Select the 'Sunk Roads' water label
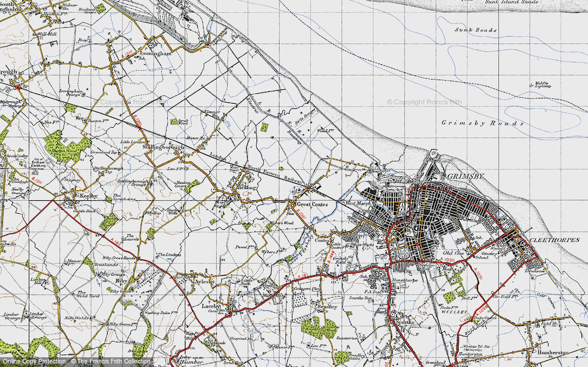 (476, 29)
